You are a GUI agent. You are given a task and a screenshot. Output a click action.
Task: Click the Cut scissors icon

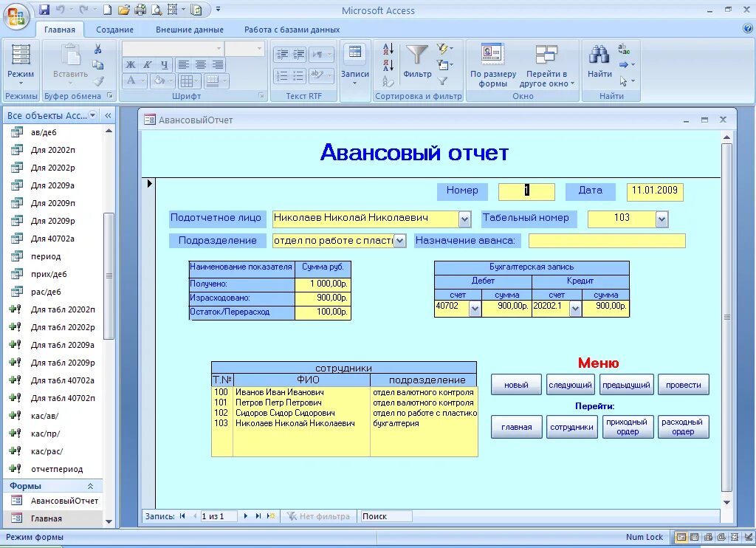[98, 49]
